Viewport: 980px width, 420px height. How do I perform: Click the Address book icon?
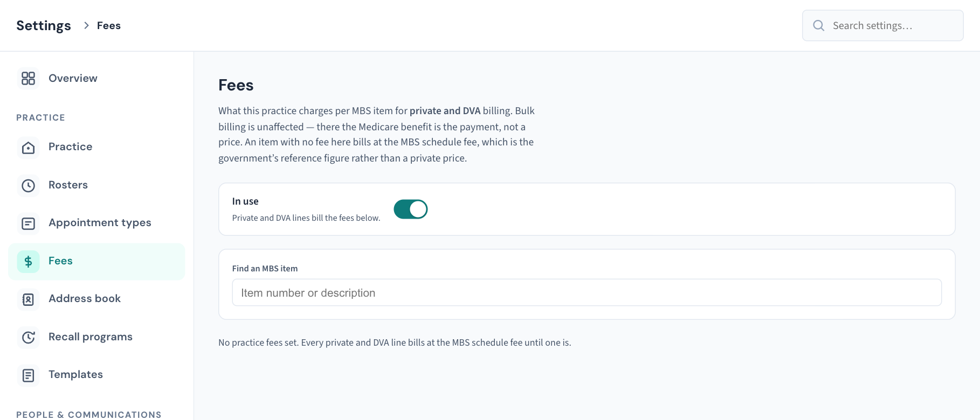28,299
